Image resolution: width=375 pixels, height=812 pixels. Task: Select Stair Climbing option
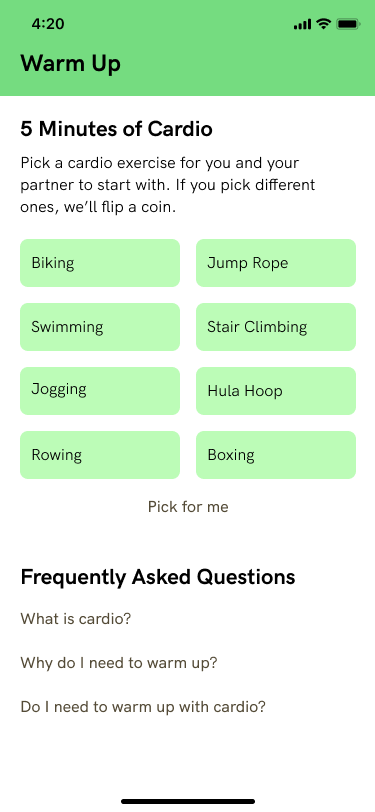pyautogui.click(x=276, y=327)
